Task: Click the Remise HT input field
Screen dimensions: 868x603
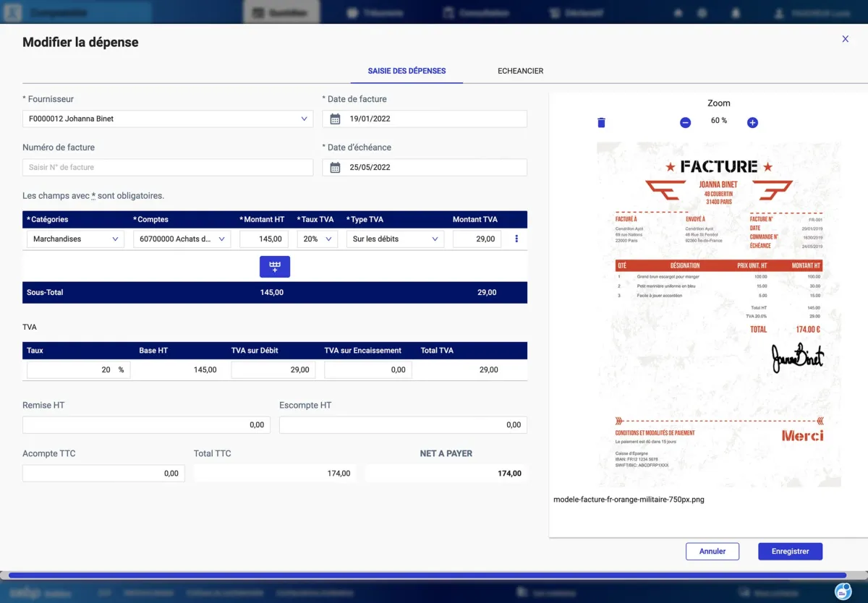Action: (x=146, y=424)
